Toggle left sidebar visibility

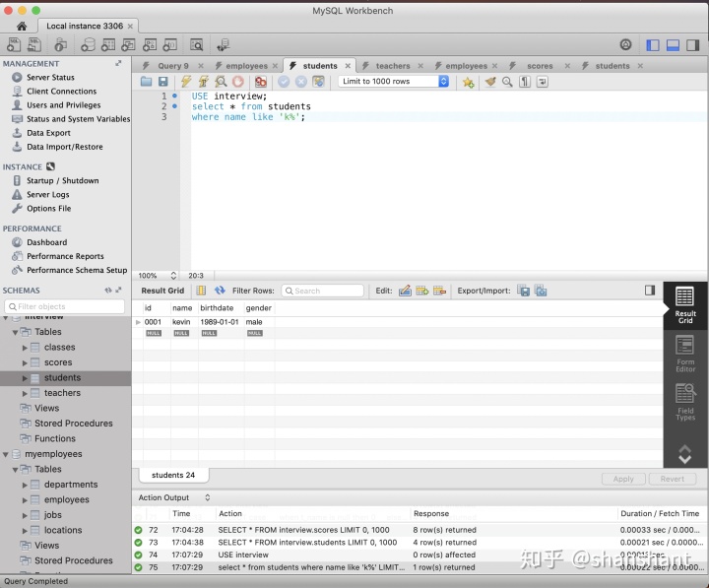click(x=653, y=44)
